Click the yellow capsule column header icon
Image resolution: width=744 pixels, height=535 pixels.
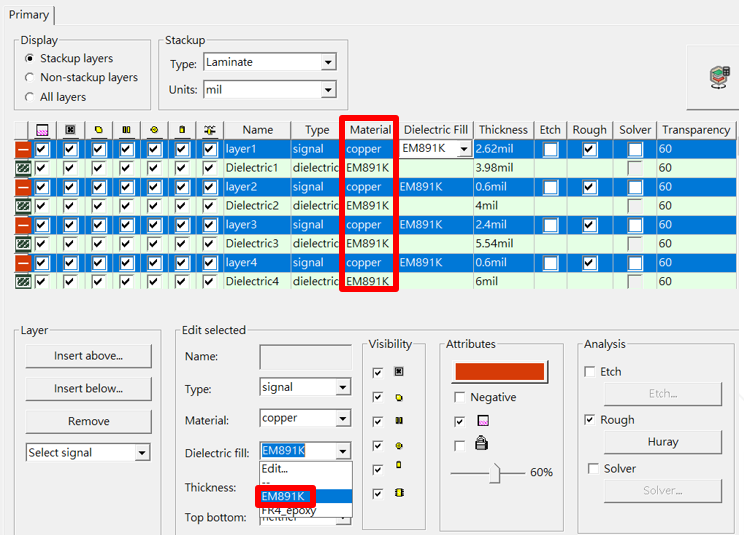[x=182, y=129]
